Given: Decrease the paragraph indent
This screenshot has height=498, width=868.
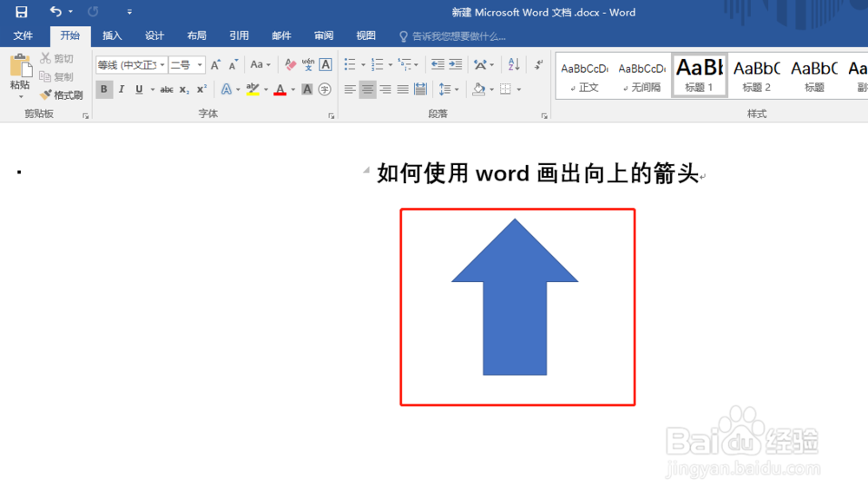Looking at the screenshot, I should (x=437, y=65).
